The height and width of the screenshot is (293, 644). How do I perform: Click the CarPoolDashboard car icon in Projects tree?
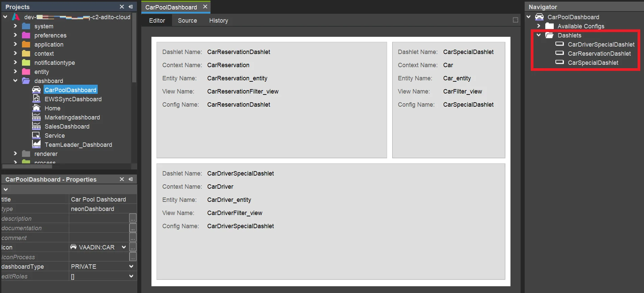click(x=36, y=90)
